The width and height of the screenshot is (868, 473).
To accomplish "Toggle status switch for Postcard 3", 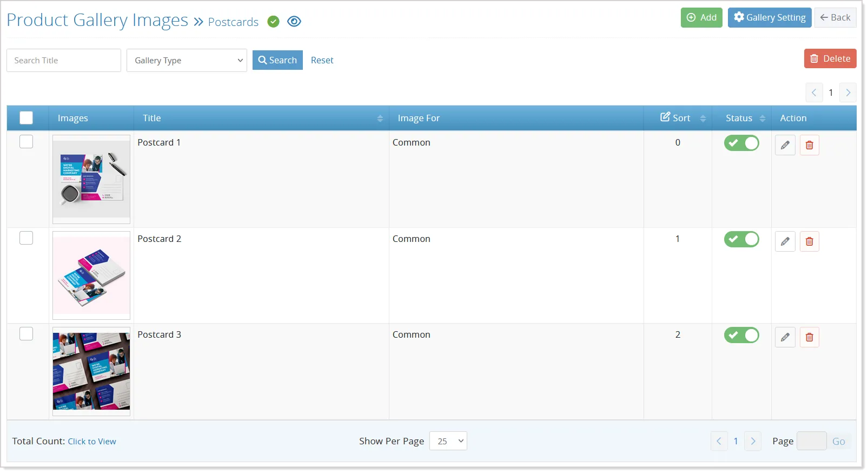I will [741, 335].
